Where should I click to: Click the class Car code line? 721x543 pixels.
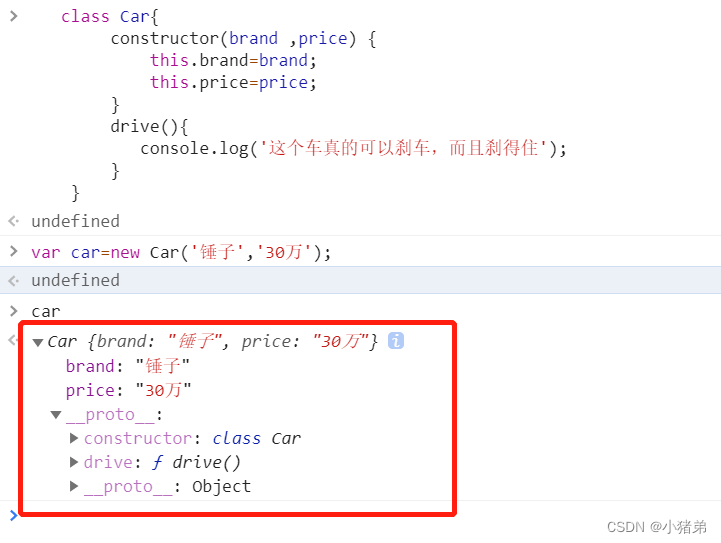click(110, 17)
